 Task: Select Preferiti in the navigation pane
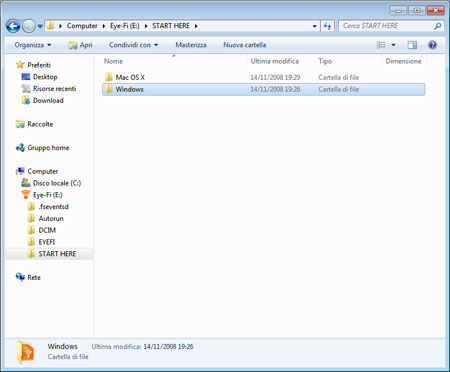pyautogui.click(x=39, y=65)
